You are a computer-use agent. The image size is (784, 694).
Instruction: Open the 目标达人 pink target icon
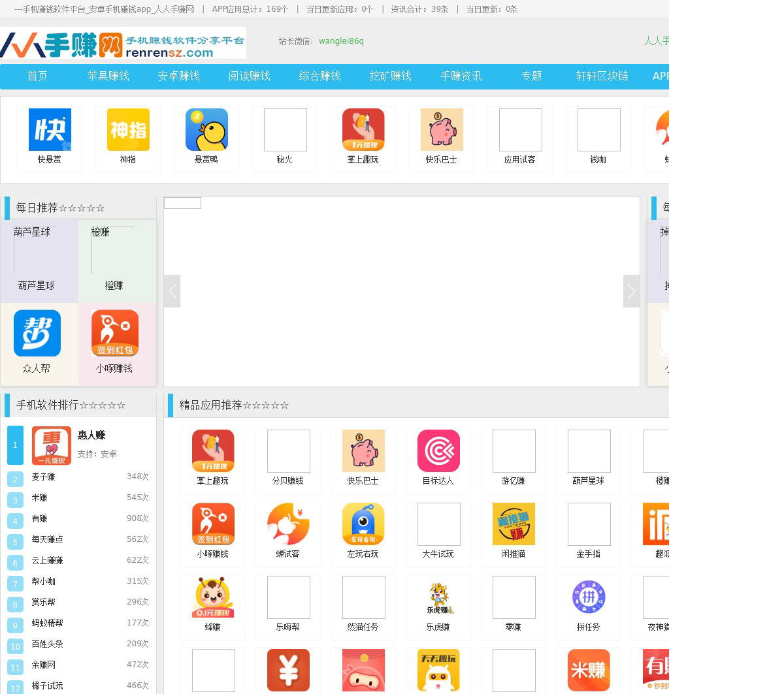point(438,451)
